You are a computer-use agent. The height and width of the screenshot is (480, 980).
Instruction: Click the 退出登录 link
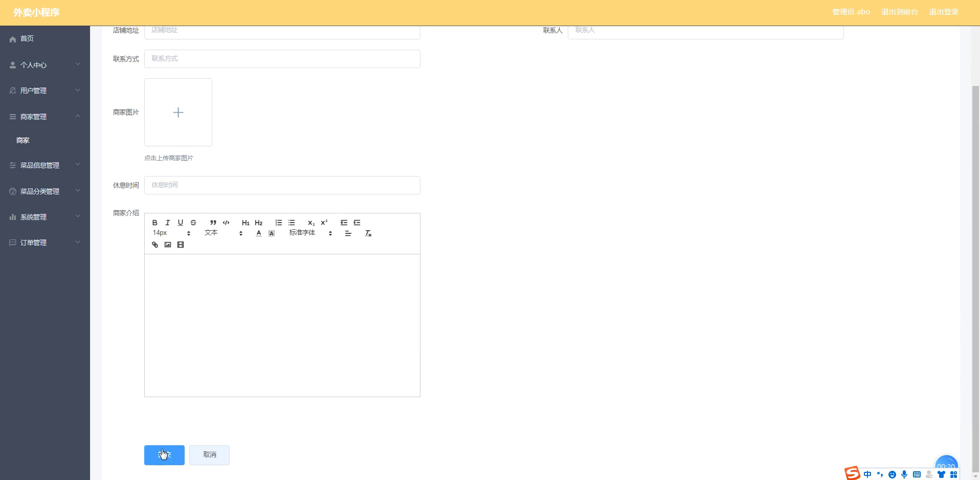click(944, 12)
